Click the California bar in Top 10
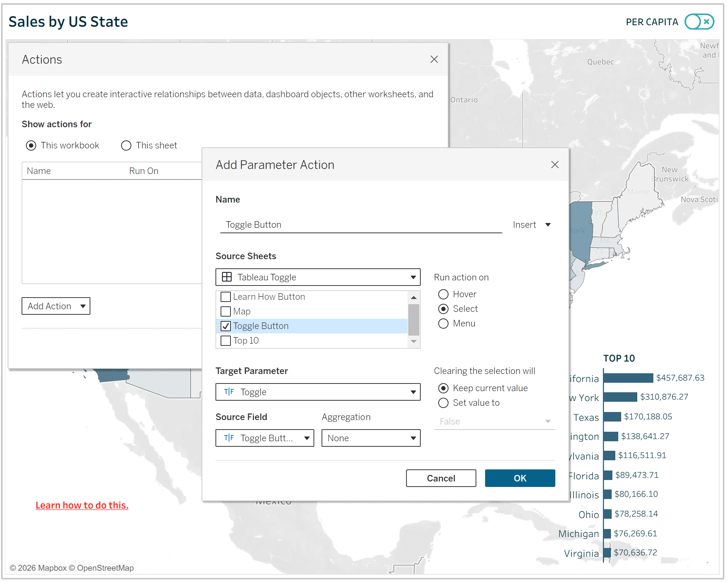The width and height of the screenshot is (728, 582). pos(628,378)
